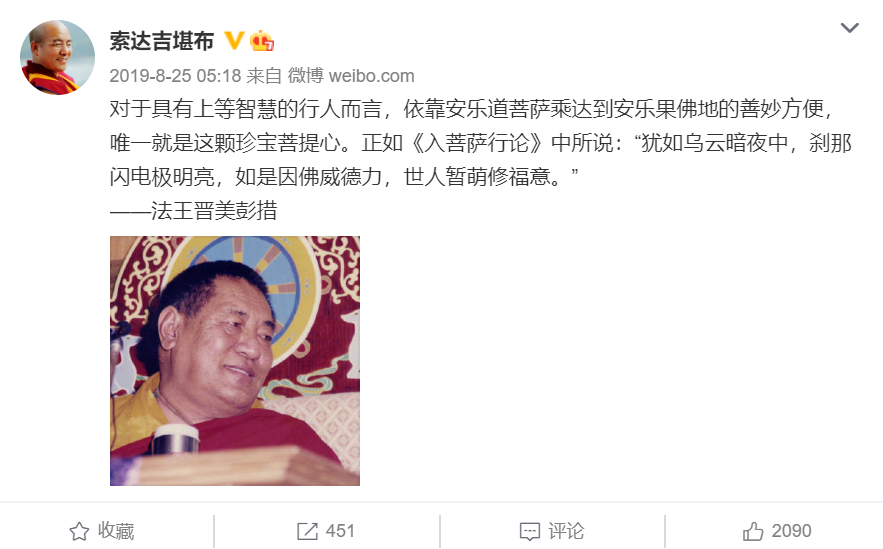883x549 pixels.
Task: Click the thumbs-up like icon
Action: [753, 531]
